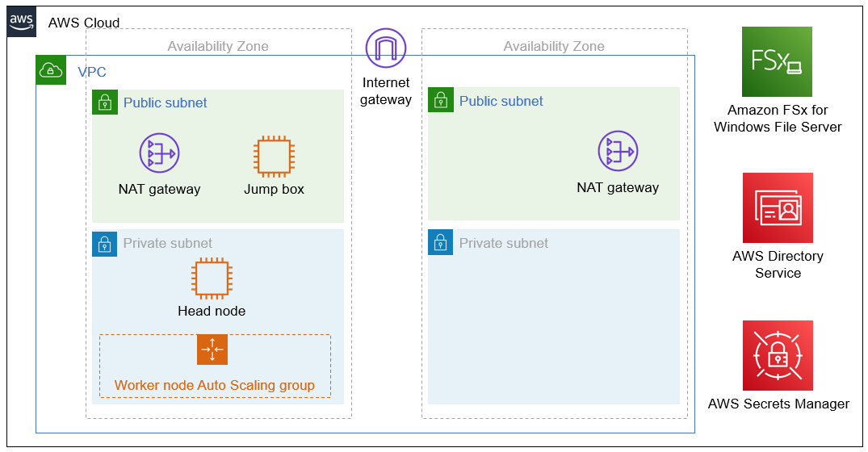Select the right Public subnet lock icon
868x452 pixels.
(x=441, y=100)
